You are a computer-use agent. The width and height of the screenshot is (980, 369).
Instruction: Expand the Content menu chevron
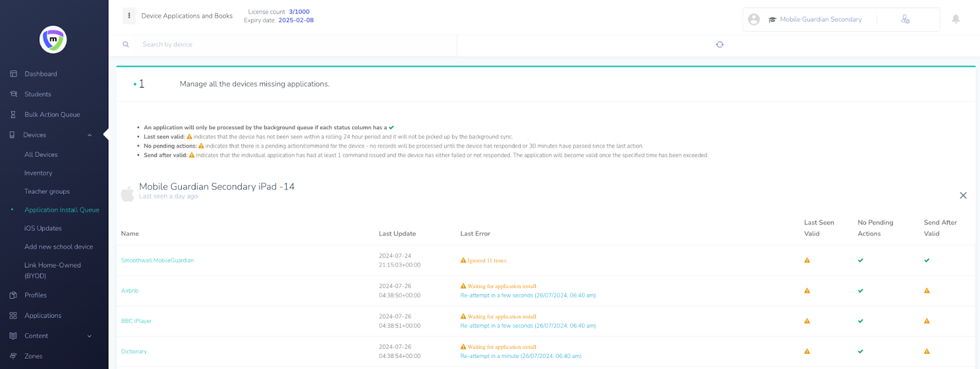pyautogui.click(x=89, y=336)
